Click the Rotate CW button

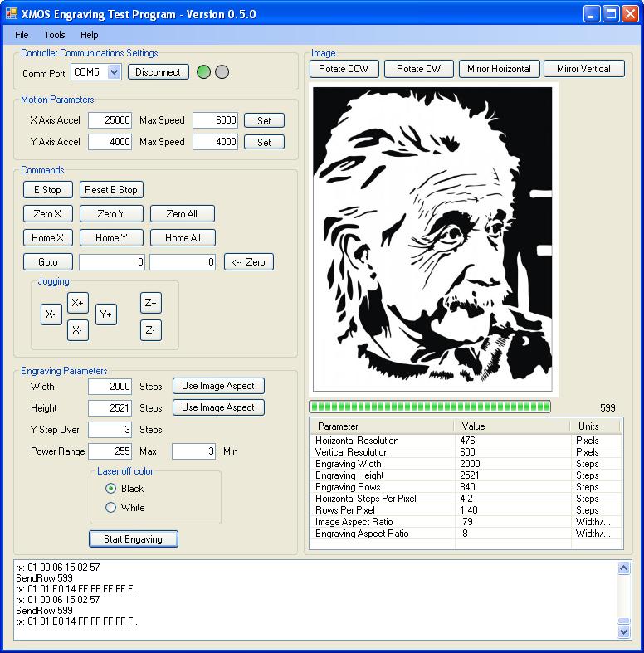tap(418, 69)
